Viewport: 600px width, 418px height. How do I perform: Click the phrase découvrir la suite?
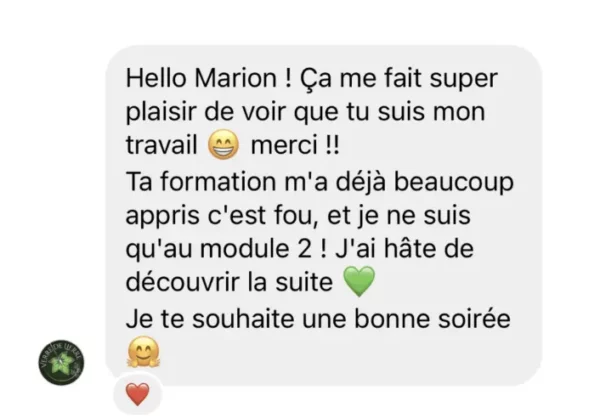(x=229, y=282)
